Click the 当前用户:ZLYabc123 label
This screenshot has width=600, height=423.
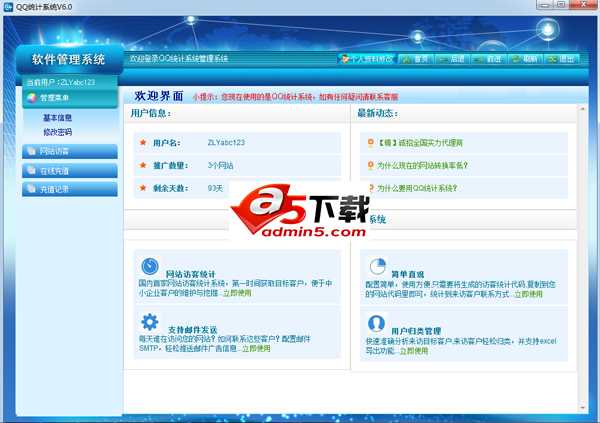[60, 82]
